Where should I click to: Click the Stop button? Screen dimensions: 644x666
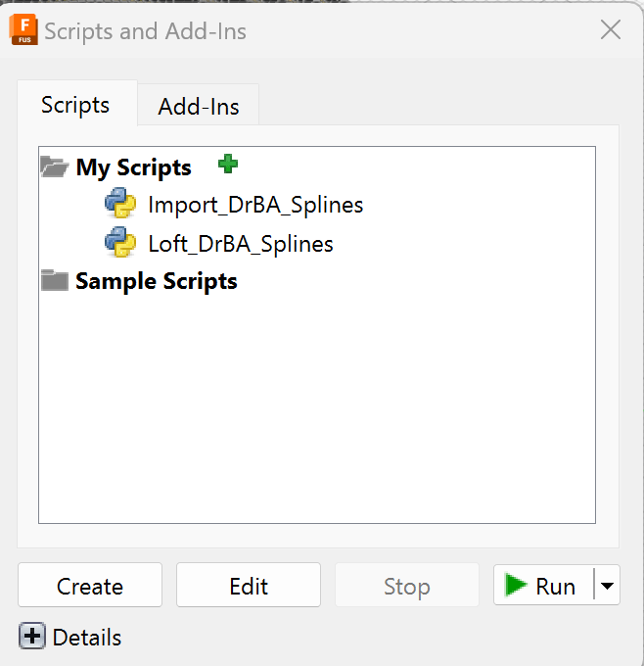pyautogui.click(x=407, y=586)
